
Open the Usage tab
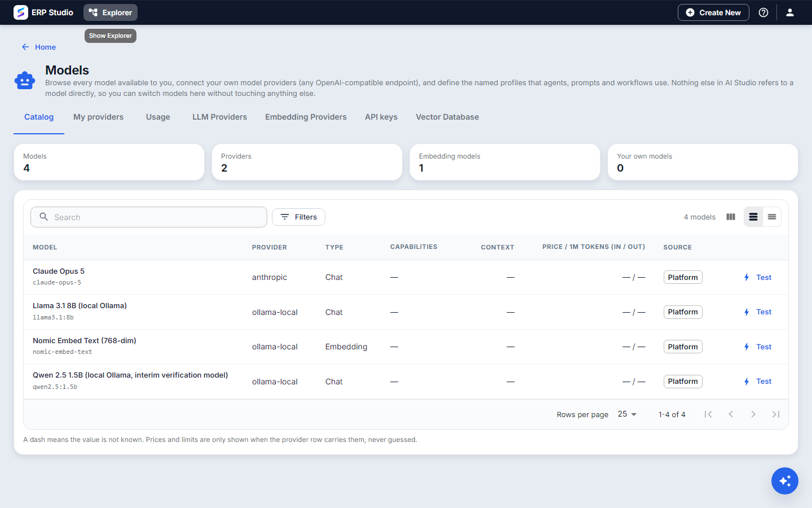point(158,117)
